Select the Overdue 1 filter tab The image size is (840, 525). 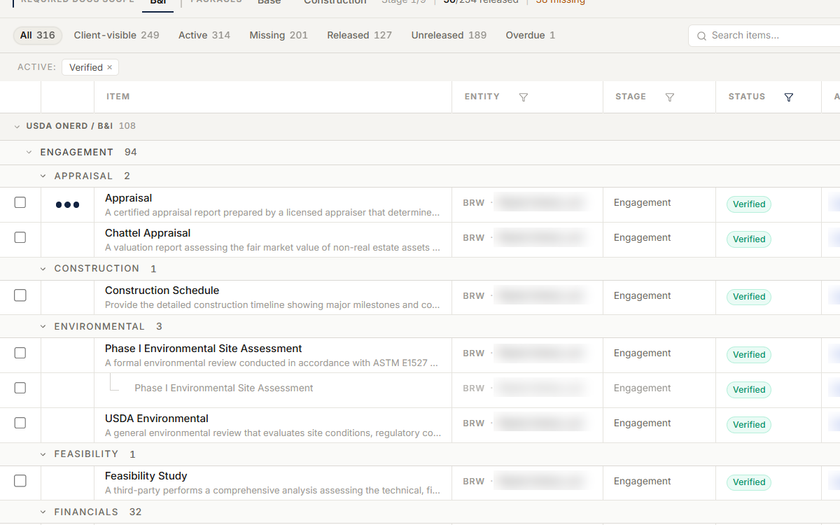point(530,35)
